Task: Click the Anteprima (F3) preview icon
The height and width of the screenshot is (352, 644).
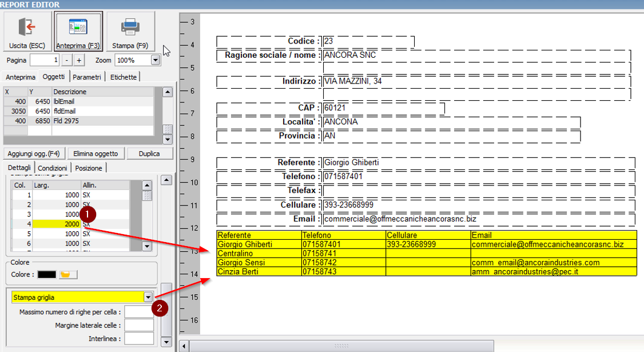Action: [x=78, y=27]
